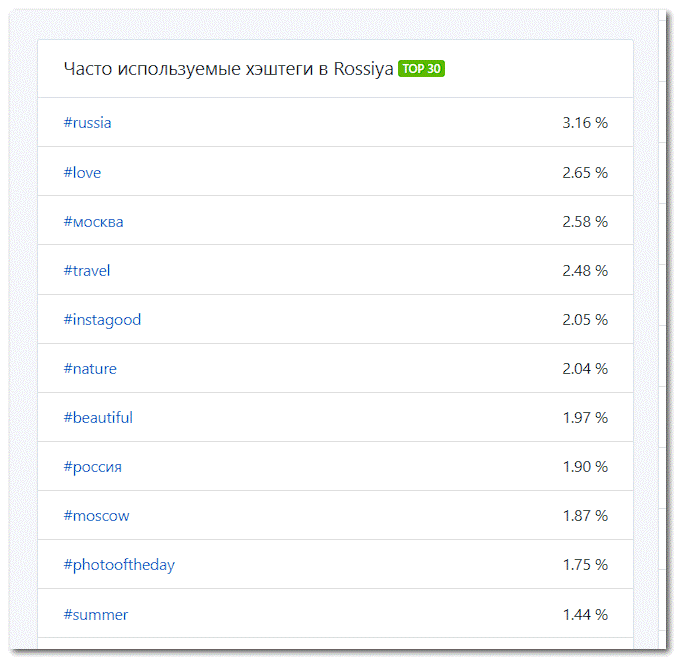Open the #travel hashtag link
This screenshot has height=660, width=677.
(x=87, y=271)
